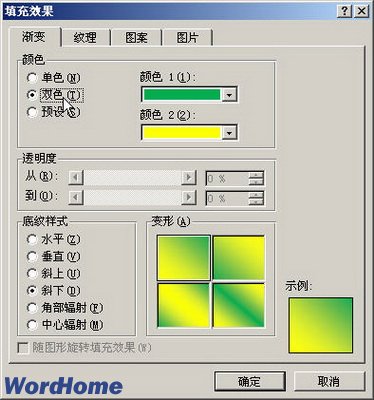374x400 pixels.
Task: Click the green 颜色 1 swatch
Action: (181, 95)
